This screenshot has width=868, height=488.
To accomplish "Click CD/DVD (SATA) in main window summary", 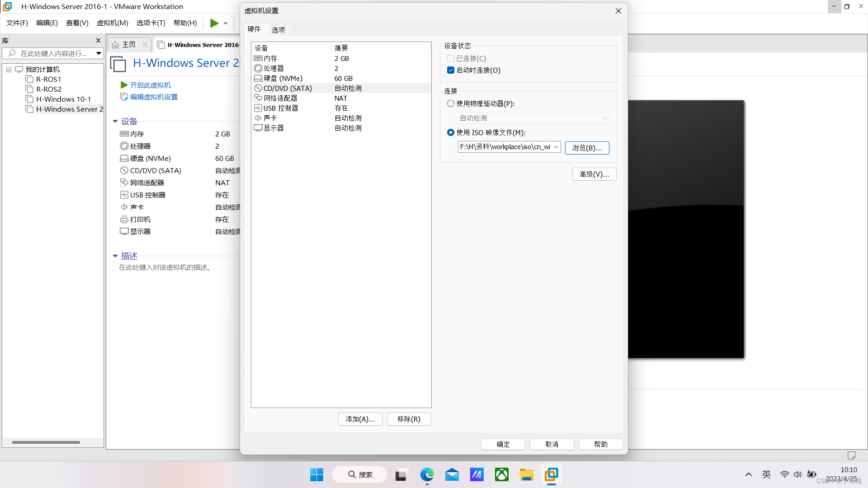I will [x=156, y=170].
